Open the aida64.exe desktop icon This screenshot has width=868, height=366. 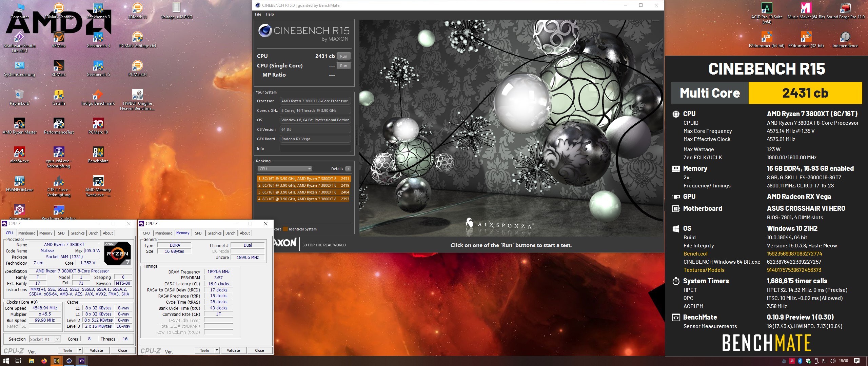click(20, 155)
